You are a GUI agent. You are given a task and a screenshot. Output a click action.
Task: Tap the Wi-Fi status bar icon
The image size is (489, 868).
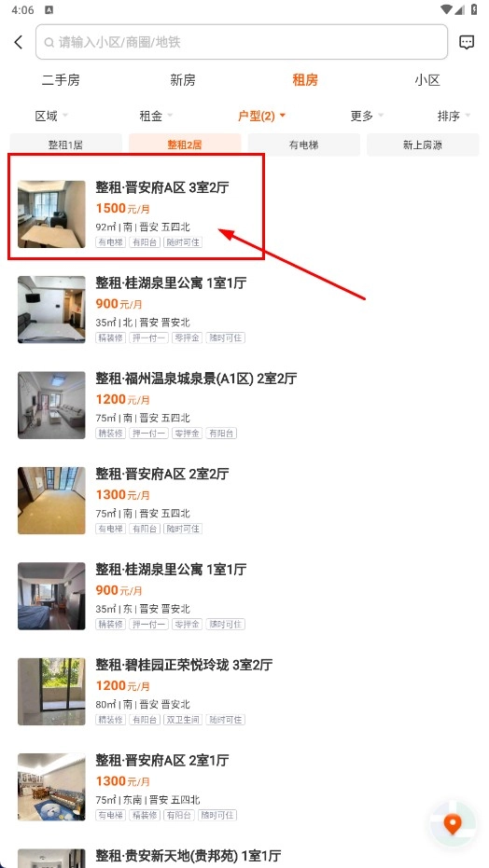[446, 9]
